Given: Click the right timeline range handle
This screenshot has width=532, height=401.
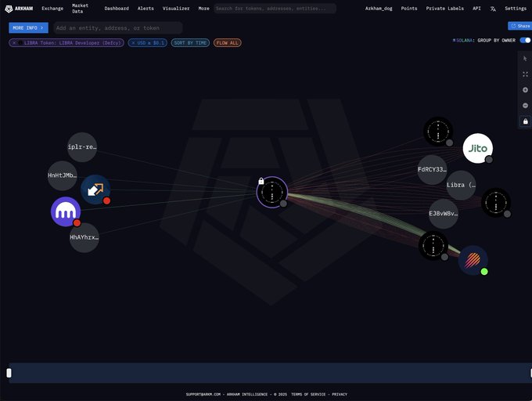Looking at the screenshot, I should point(530,373).
